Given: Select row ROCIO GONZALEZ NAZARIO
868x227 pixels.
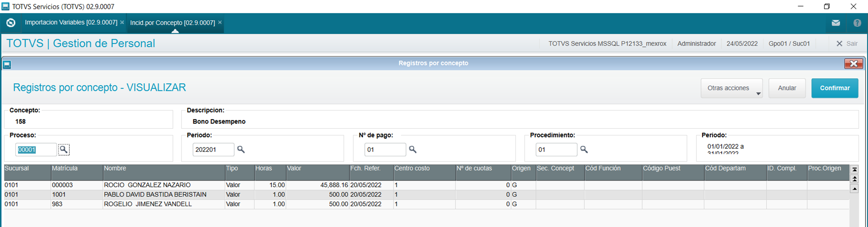Looking at the screenshot, I should click(426, 185).
